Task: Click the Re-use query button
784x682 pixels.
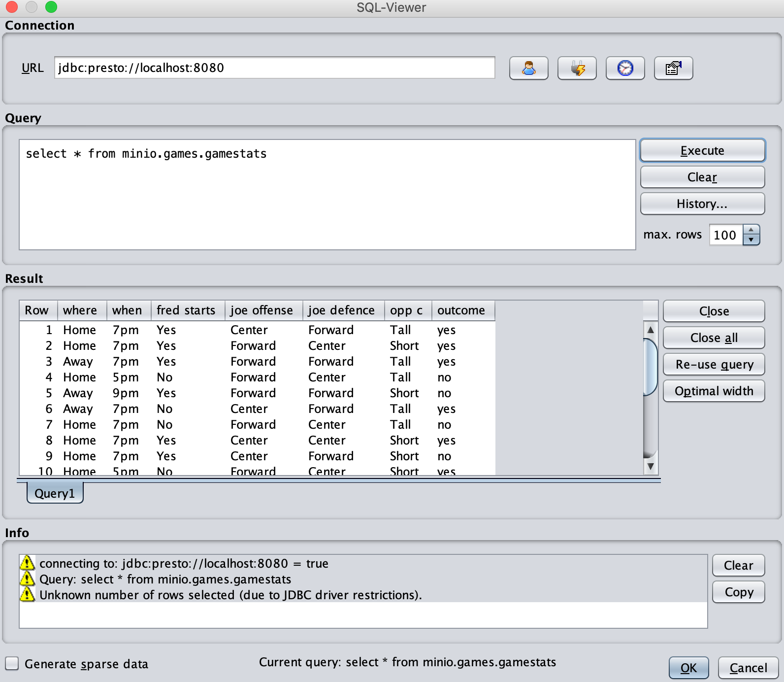Action: pyautogui.click(x=714, y=365)
